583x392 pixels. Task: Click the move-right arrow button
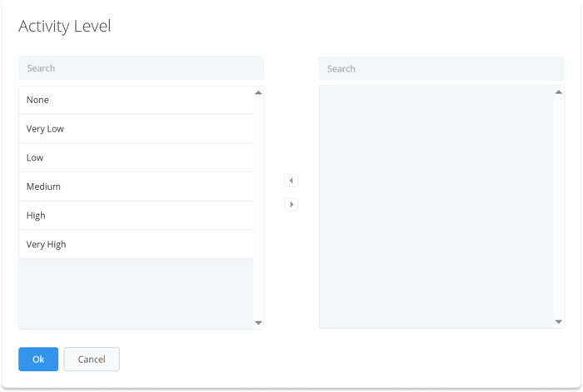pos(291,205)
